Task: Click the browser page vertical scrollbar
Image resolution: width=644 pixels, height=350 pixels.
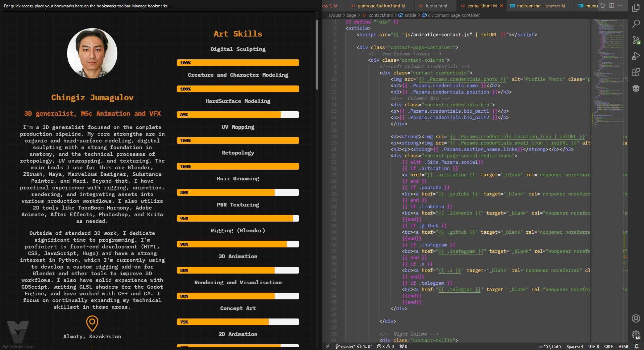Action: coord(317,55)
